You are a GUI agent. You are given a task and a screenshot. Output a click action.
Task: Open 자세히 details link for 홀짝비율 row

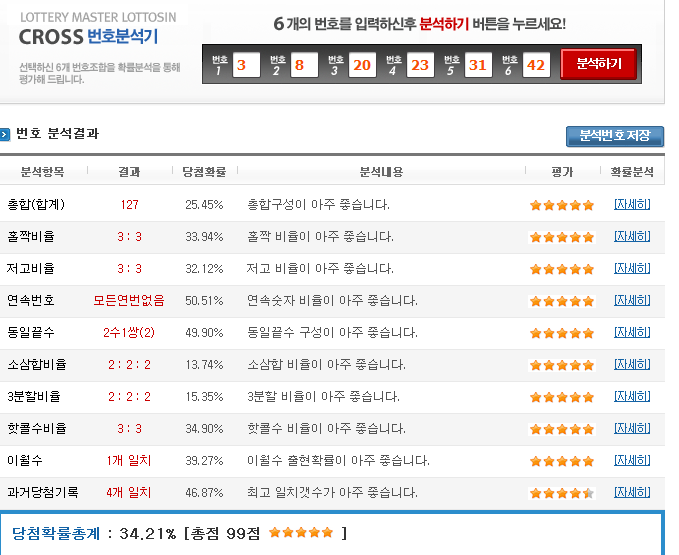tap(632, 237)
